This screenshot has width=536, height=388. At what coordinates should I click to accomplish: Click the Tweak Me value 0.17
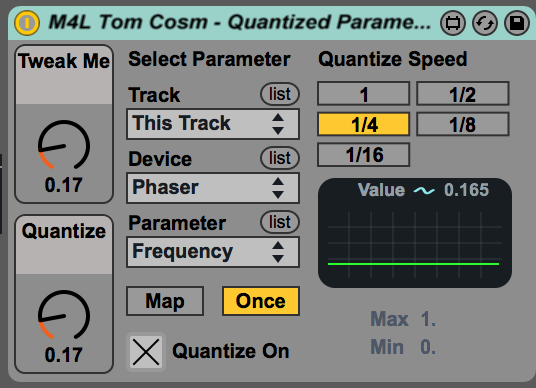[x=64, y=185]
